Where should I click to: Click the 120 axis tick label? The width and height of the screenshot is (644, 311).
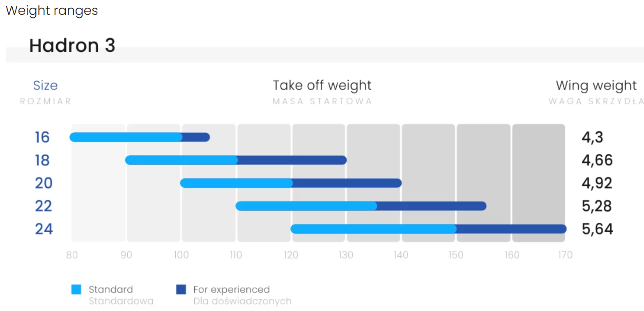pyautogui.click(x=291, y=255)
